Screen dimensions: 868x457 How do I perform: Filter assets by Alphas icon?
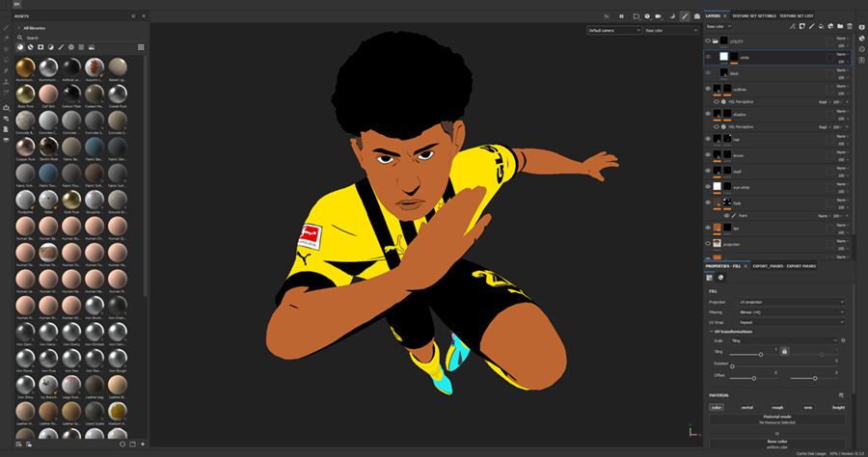(x=70, y=47)
